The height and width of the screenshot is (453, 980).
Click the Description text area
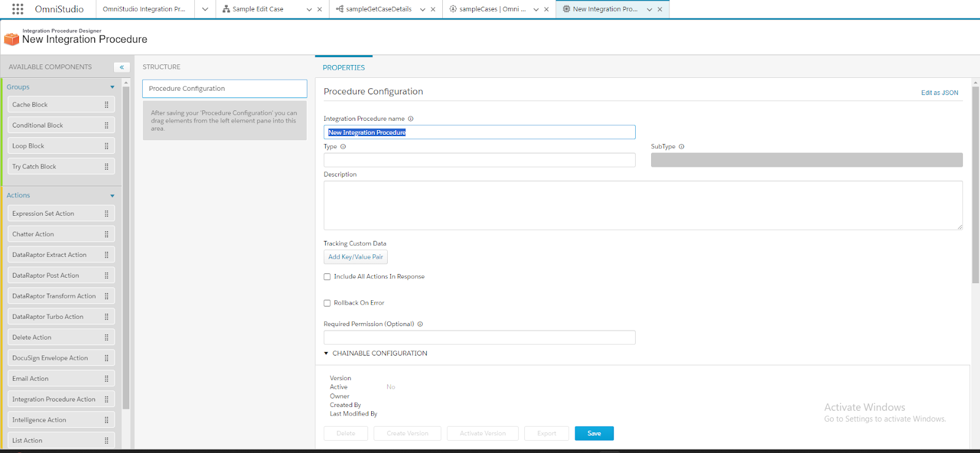[643, 205]
